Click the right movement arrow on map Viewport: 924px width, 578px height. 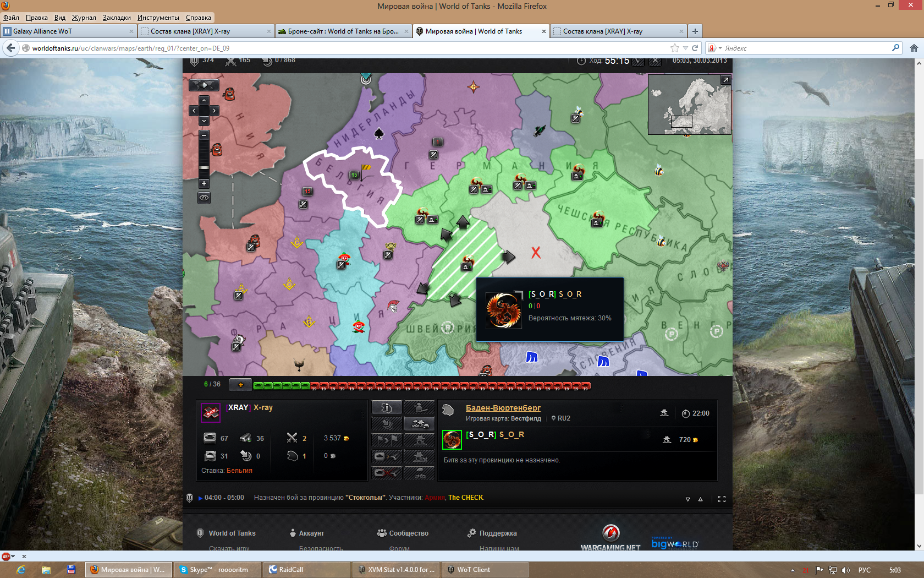pyautogui.click(x=509, y=257)
